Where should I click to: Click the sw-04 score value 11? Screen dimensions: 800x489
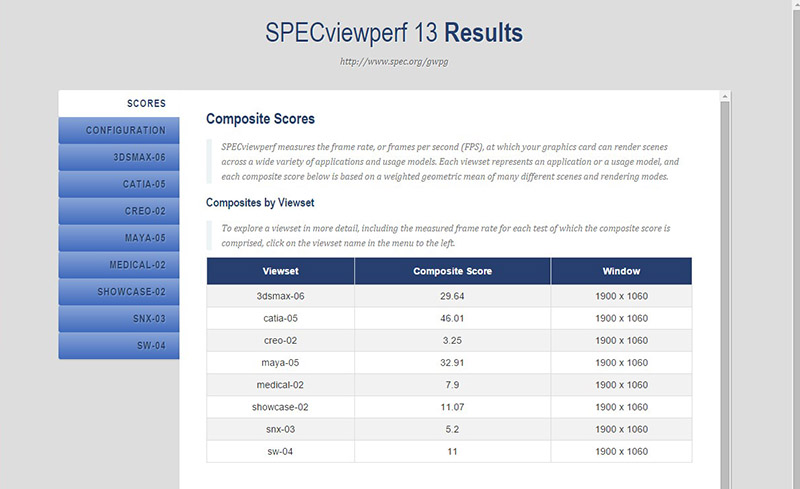[x=453, y=452]
